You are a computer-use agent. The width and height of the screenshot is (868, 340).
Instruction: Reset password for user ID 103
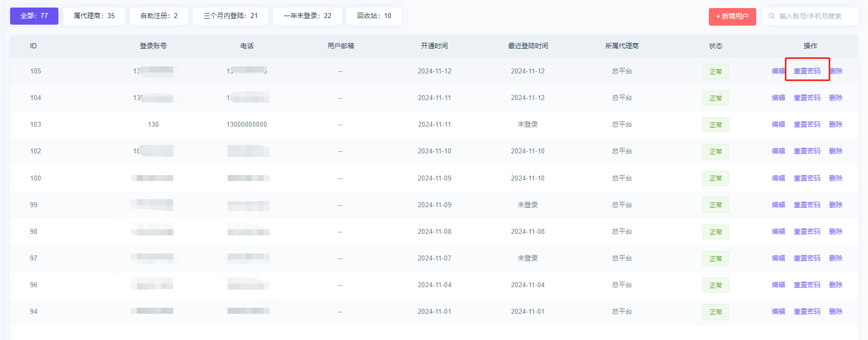[x=807, y=125]
